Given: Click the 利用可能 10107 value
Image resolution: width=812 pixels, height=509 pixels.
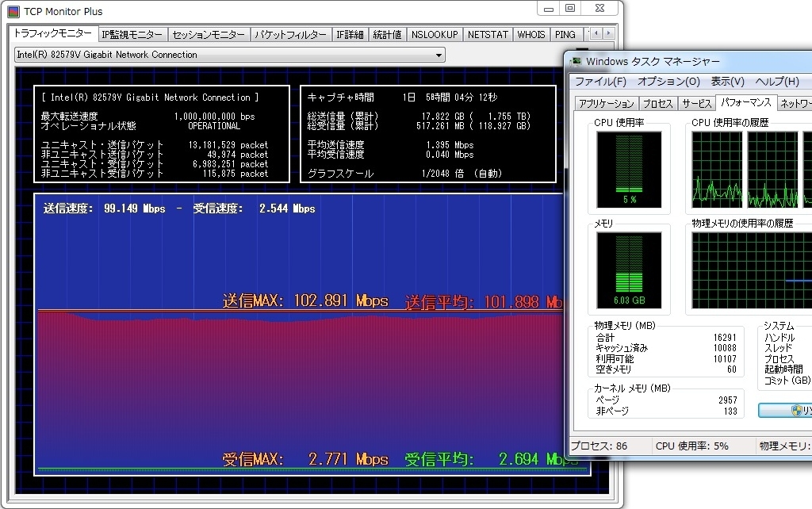Looking at the screenshot, I should 725,359.
